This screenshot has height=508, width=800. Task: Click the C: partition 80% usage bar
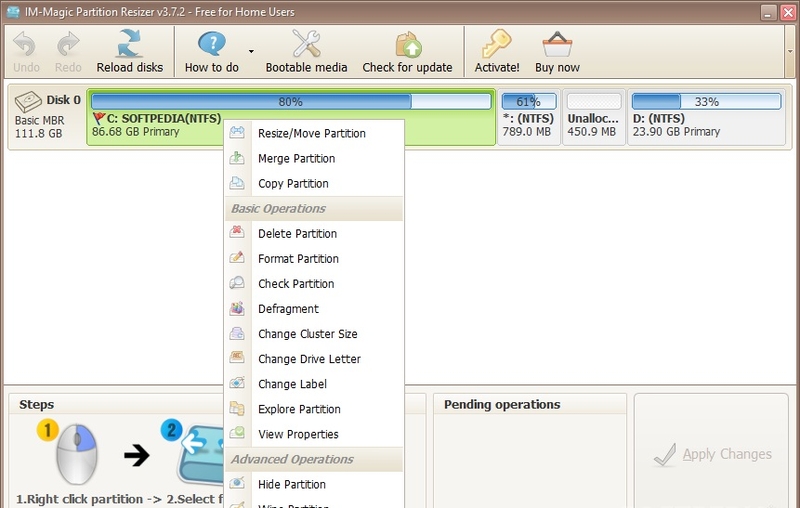[291, 101]
